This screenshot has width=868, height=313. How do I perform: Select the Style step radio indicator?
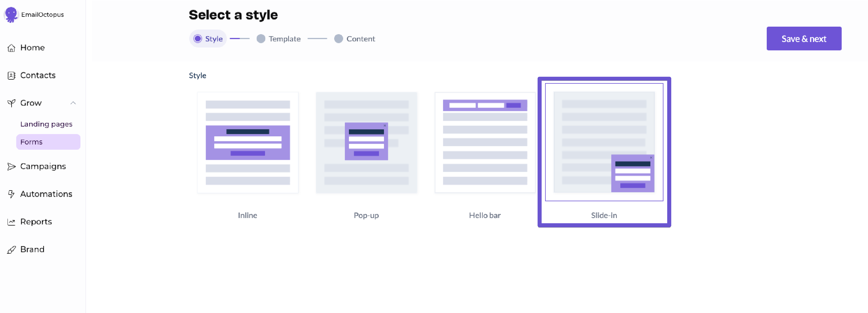click(x=198, y=39)
